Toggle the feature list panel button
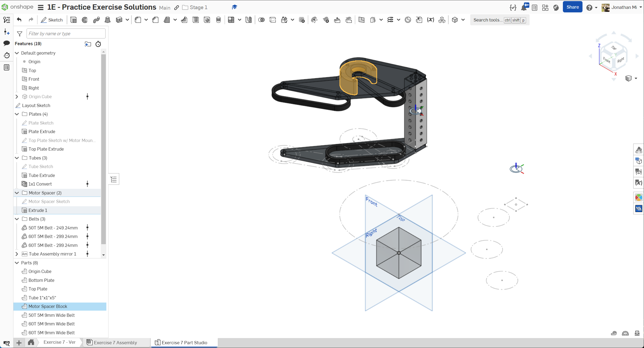The height and width of the screenshot is (348, 644). click(x=114, y=179)
